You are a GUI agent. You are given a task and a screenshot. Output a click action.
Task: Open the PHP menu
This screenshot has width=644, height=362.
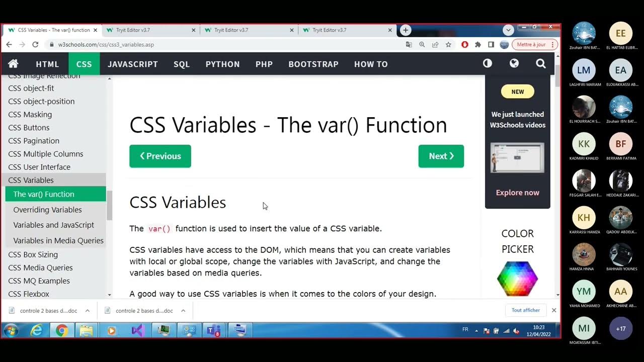(x=264, y=64)
